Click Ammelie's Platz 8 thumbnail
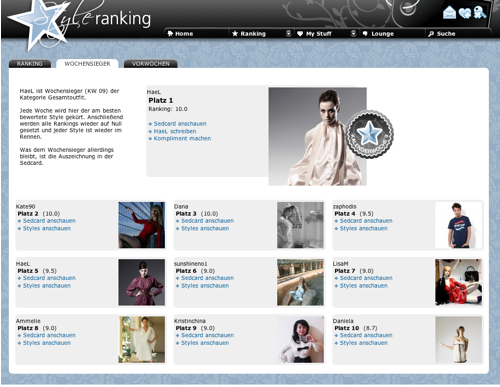The image size is (500, 387). [142, 340]
